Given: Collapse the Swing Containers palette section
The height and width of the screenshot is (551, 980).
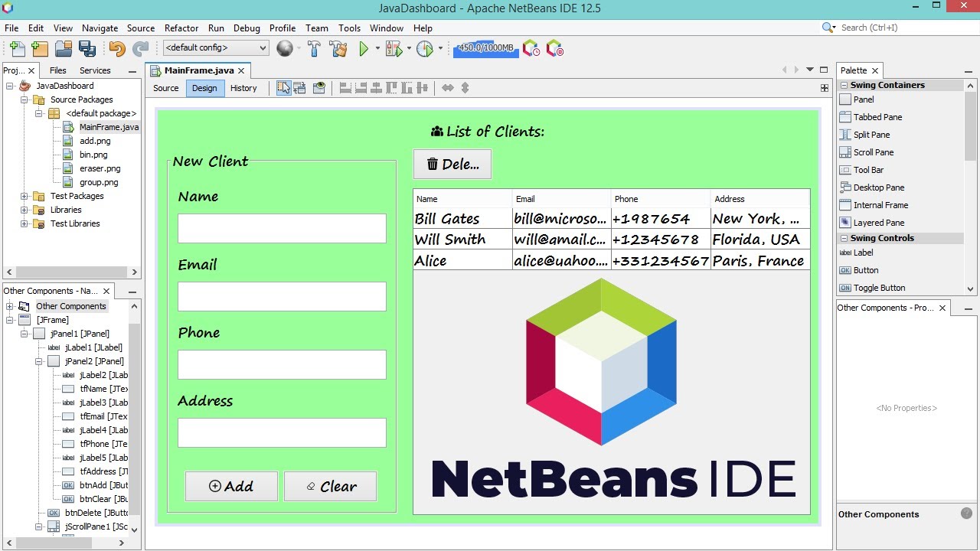Looking at the screenshot, I should click(x=844, y=85).
